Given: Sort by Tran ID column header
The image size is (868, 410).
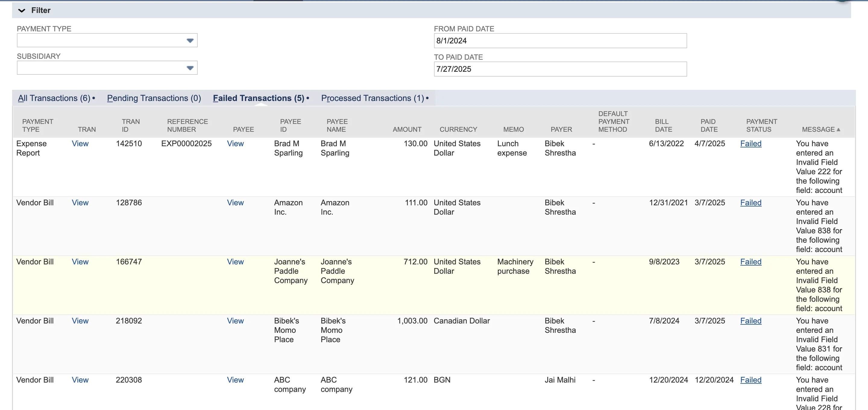Looking at the screenshot, I should tap(131, 125).
